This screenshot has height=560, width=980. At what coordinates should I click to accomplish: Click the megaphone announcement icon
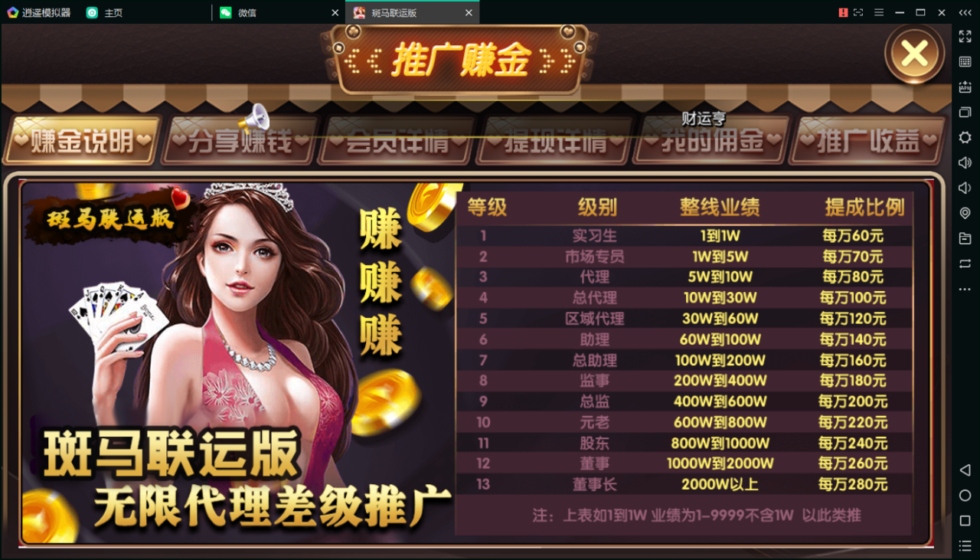click(x=254, y=118)
